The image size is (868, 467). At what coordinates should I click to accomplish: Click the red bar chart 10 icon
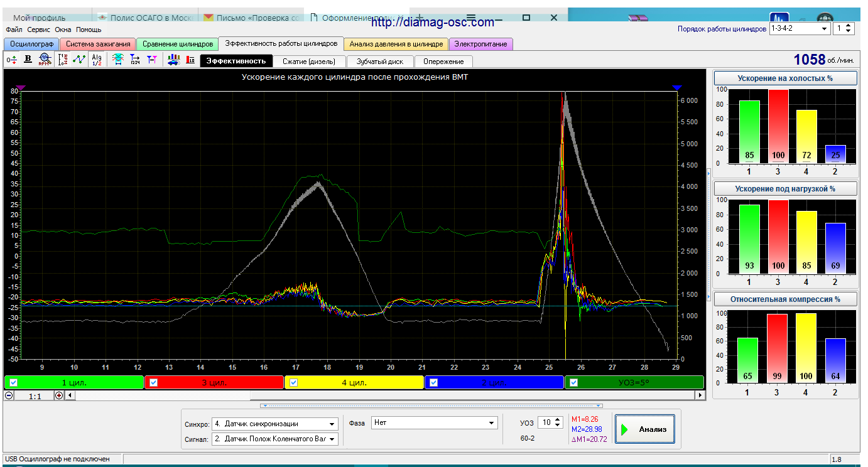click(x=190, y=60)
